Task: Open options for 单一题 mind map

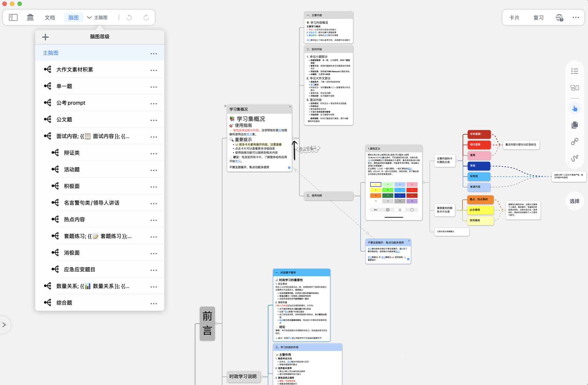Action: (153, 87)
